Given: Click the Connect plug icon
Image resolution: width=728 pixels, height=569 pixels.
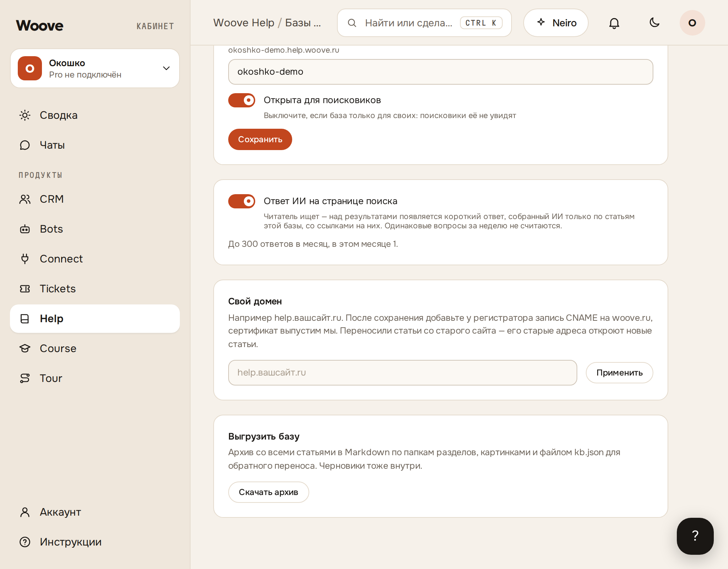Looking at the screenshot, I should click(x=25, y=259).
